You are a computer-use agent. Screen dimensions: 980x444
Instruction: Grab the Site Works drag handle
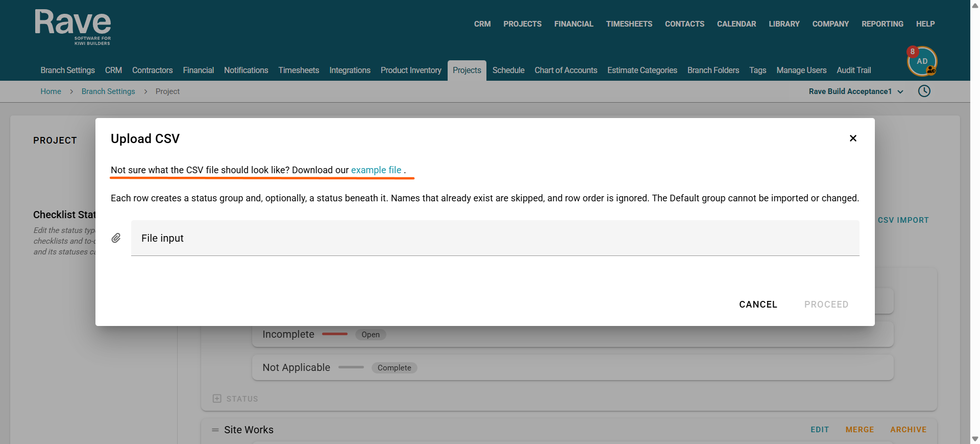(215, 430)
